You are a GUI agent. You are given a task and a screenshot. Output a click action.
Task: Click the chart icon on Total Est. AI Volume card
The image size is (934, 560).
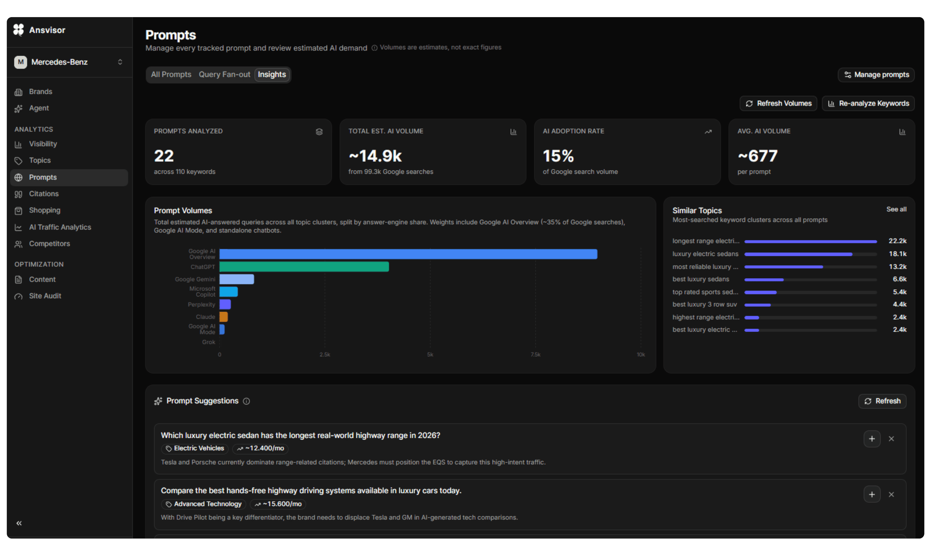coord(513,132)
